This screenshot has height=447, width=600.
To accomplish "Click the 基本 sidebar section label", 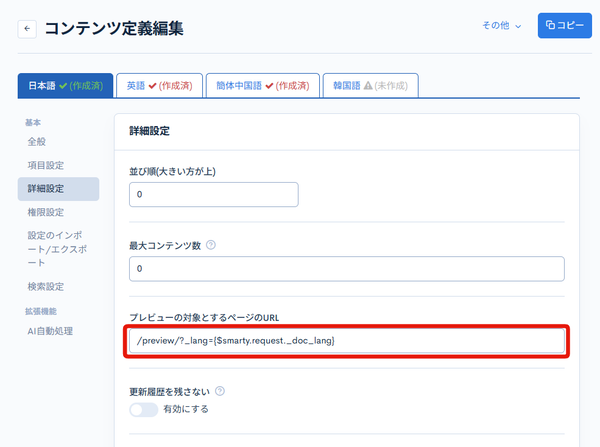I will coord(33,122).
